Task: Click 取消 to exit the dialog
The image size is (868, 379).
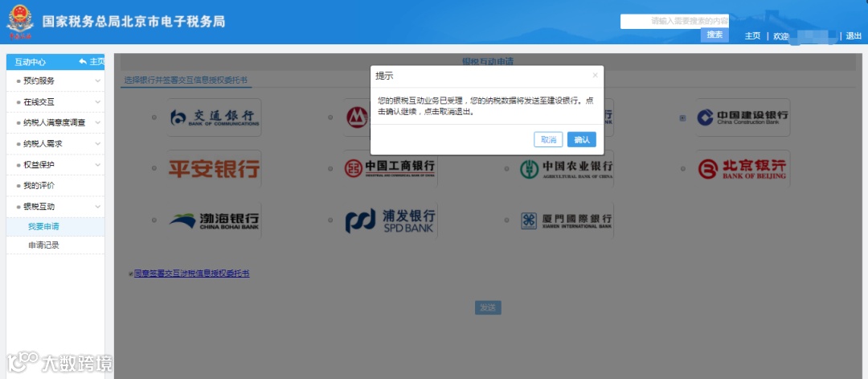Action: 548,140
